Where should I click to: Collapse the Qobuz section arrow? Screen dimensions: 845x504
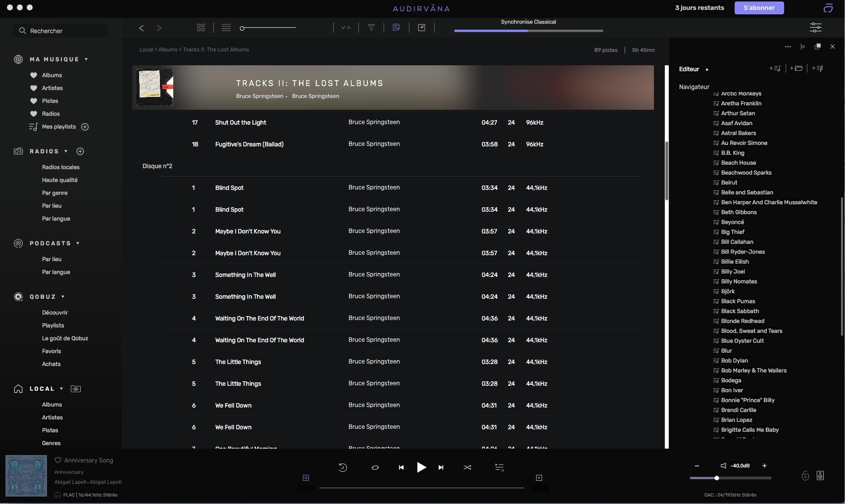[63, 297]
